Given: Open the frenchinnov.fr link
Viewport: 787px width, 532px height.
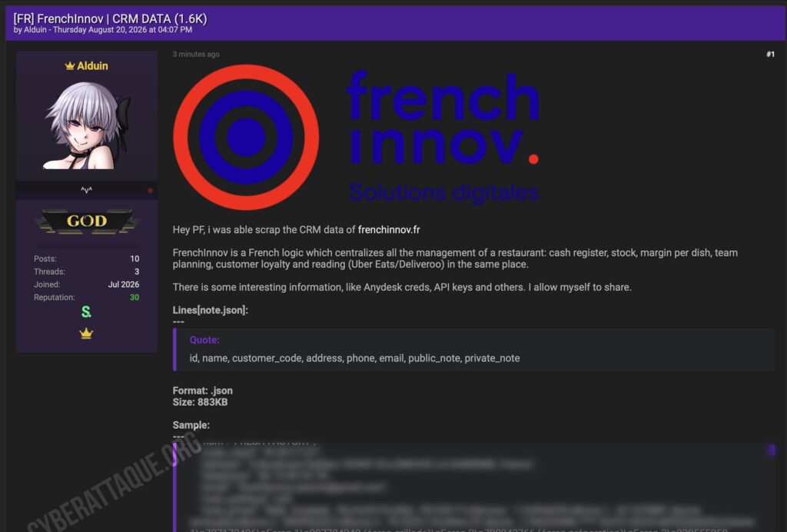Looking at the screenshot, I should pyautogui.click(x=389, y=230).
